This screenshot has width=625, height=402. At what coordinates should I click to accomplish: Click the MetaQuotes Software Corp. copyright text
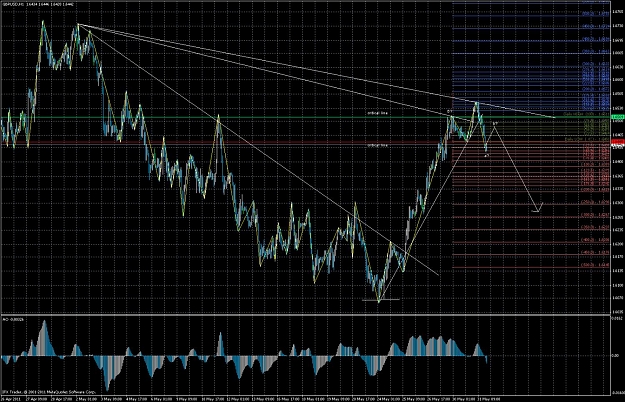(49, 392)
